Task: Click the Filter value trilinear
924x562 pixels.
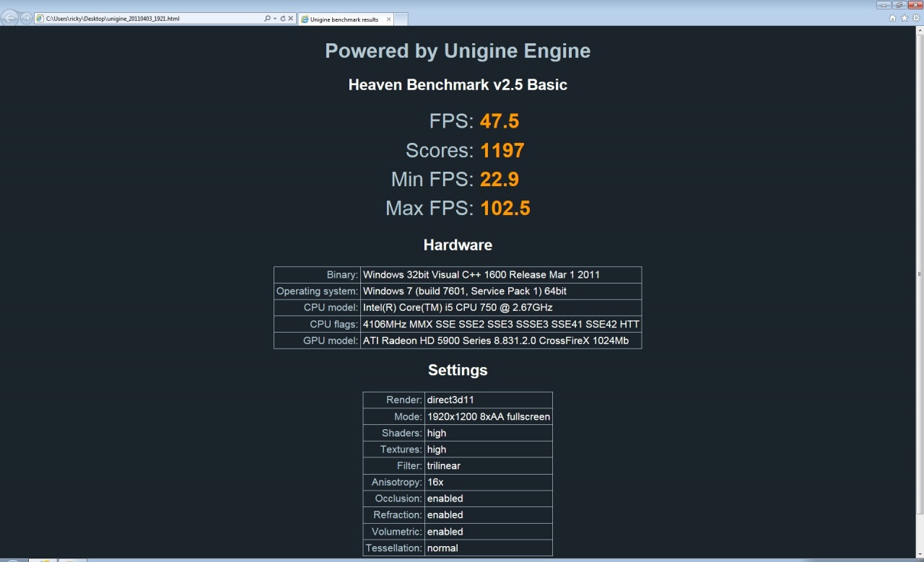Action: (x=489, y=466)
